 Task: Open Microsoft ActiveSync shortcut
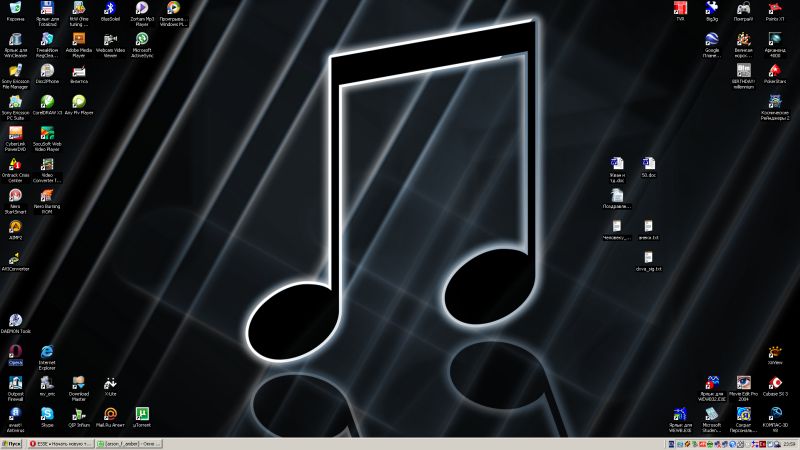(142, 45)
